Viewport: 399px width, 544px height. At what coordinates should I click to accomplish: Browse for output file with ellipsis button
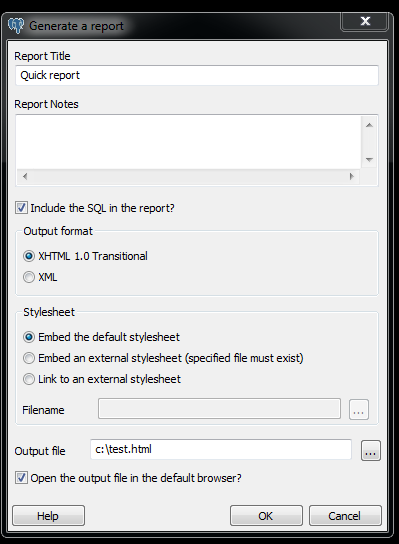pyautogui.click(x=371, y=451)
